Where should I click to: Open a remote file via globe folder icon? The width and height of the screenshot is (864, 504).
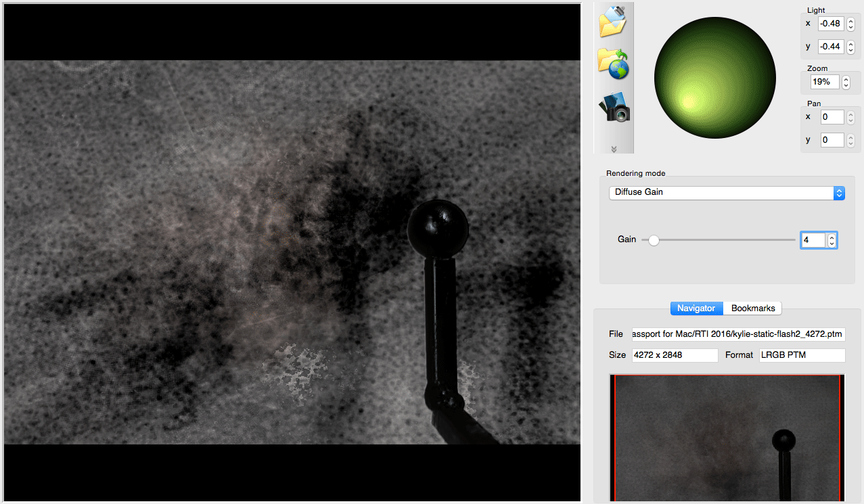[x=613, y=64]
